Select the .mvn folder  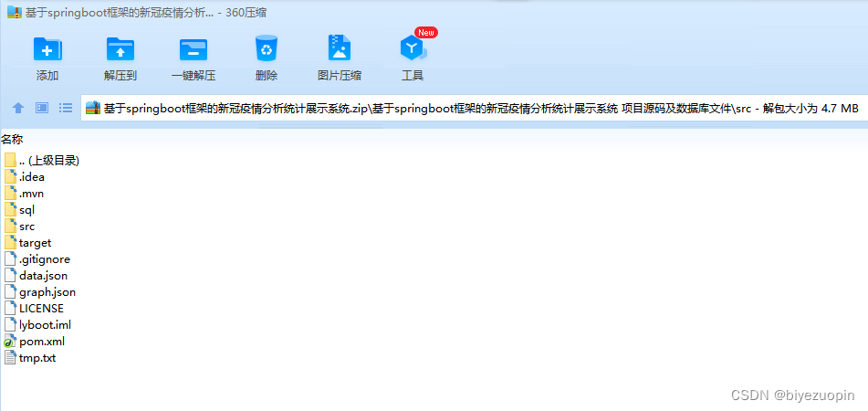[25, 194]
